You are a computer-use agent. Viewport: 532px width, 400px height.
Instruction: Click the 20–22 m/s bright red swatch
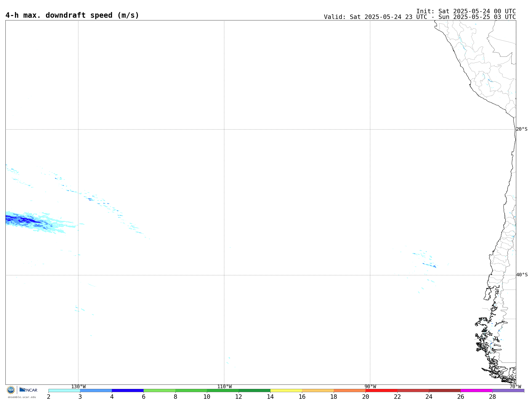tap(381, 391)
